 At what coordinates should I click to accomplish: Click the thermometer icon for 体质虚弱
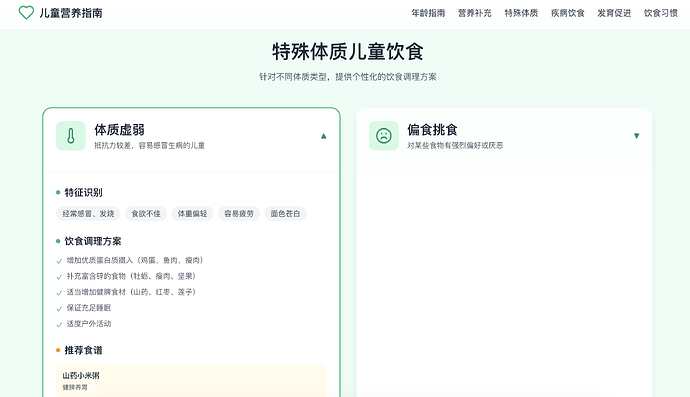[x=71, y=136]
